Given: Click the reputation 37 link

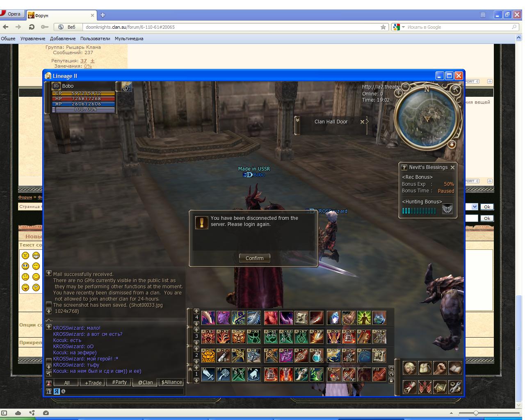Looking at the screenshot, I should point(84,61).
